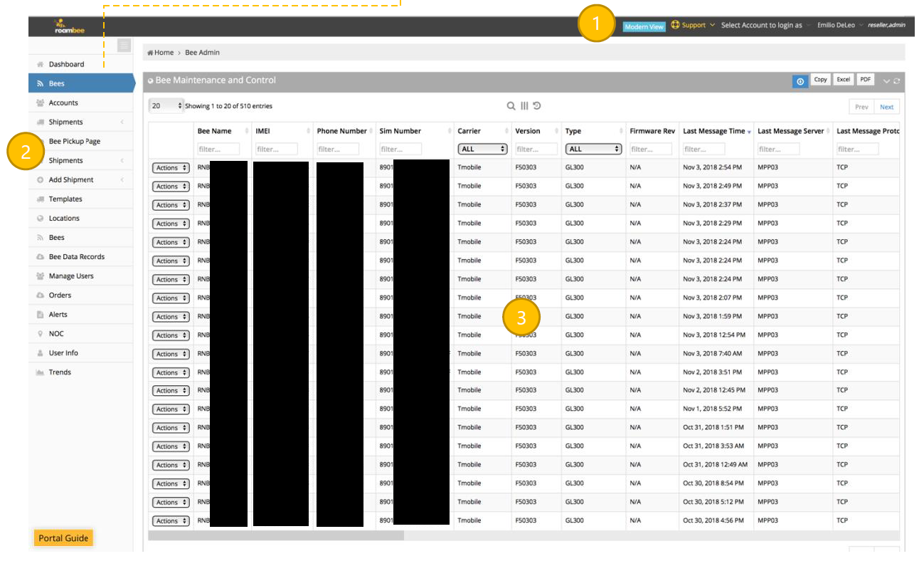
Task: Click the blue info icon in the toolbar
Action: click(x=800, y=80)
